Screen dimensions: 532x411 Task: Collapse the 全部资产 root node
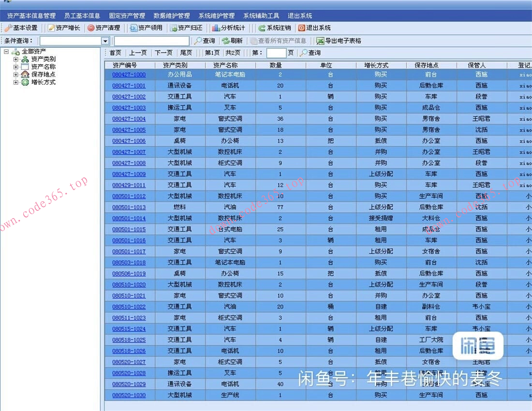(6, 51)
